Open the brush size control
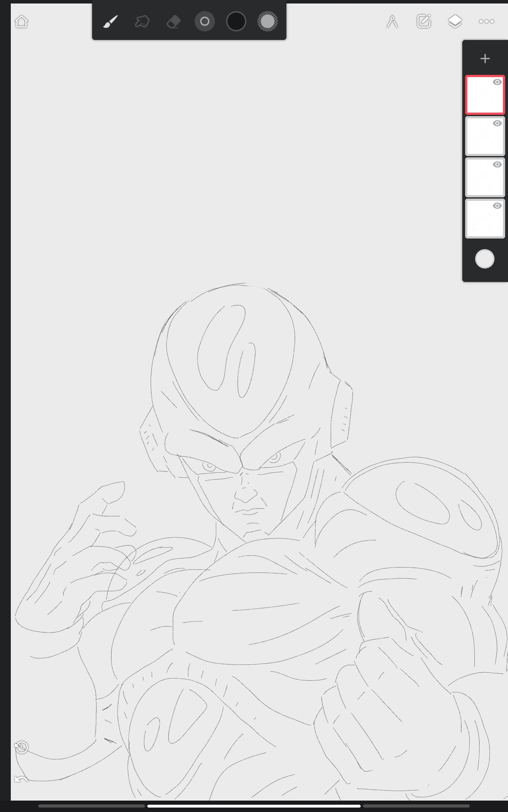The height and width of the screenshot is (812, 508). coord(204,22)
